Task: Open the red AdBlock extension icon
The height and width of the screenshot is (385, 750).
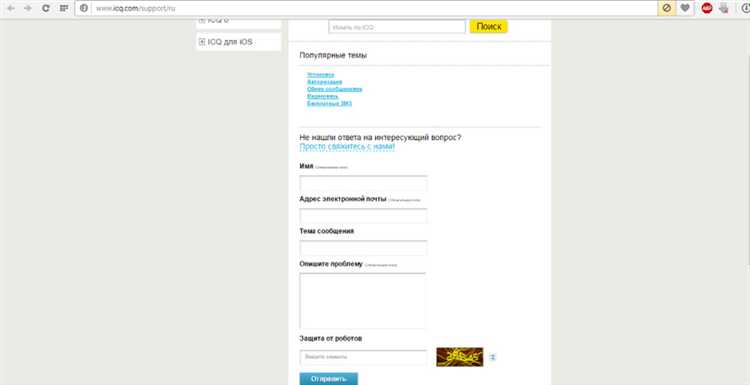Action: 706,8
